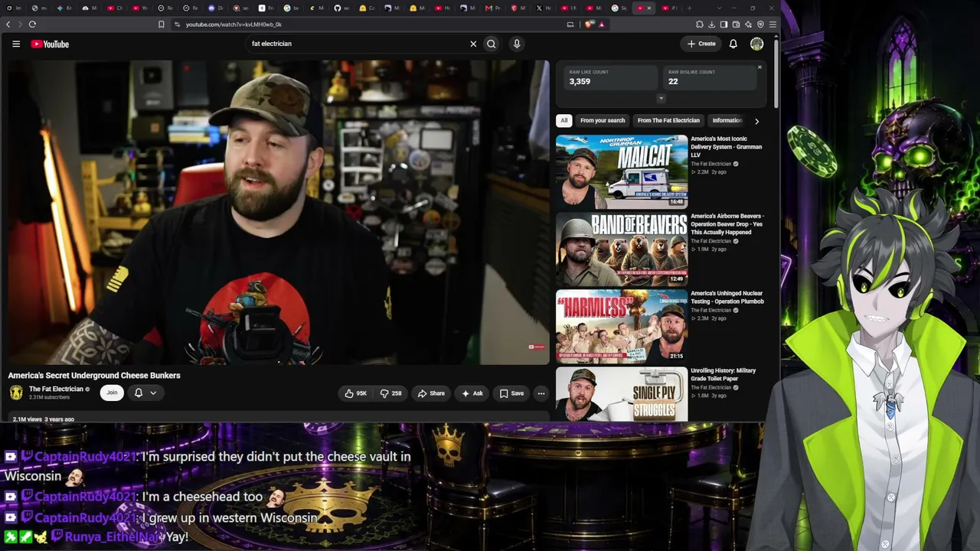
Task: Close the active YouTube tab
Action: click(649, 8)
